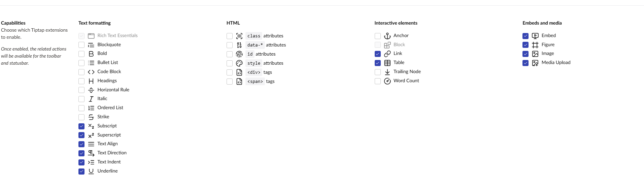644x186 pixels.
Task: Click the Trailing Node arrow icon
Action: (387, 72)
